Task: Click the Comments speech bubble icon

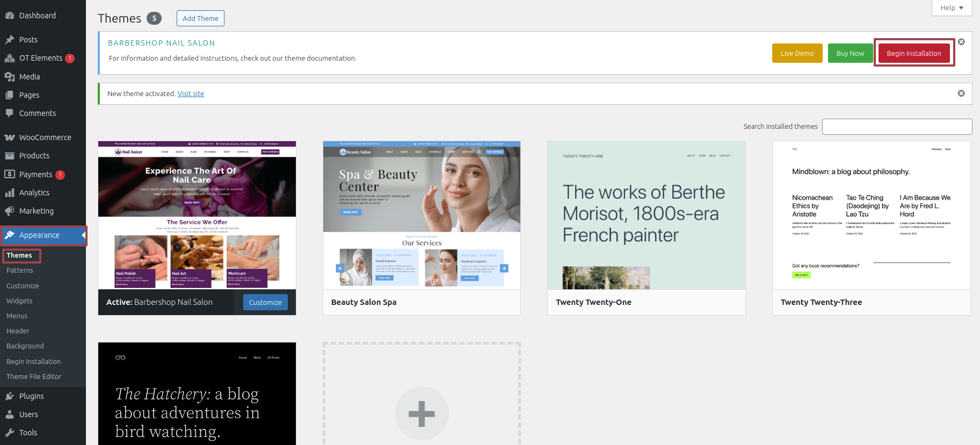Action: point(10,113)
